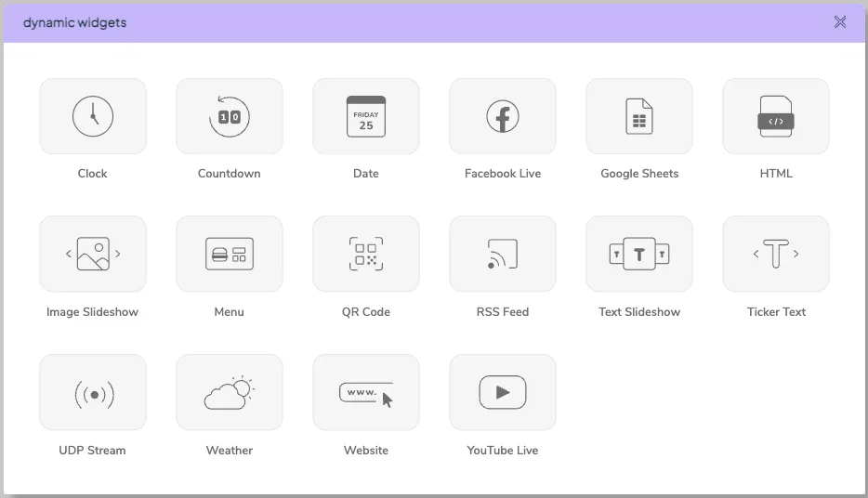Click the "Ticker Text" label text

click(776, 311)
